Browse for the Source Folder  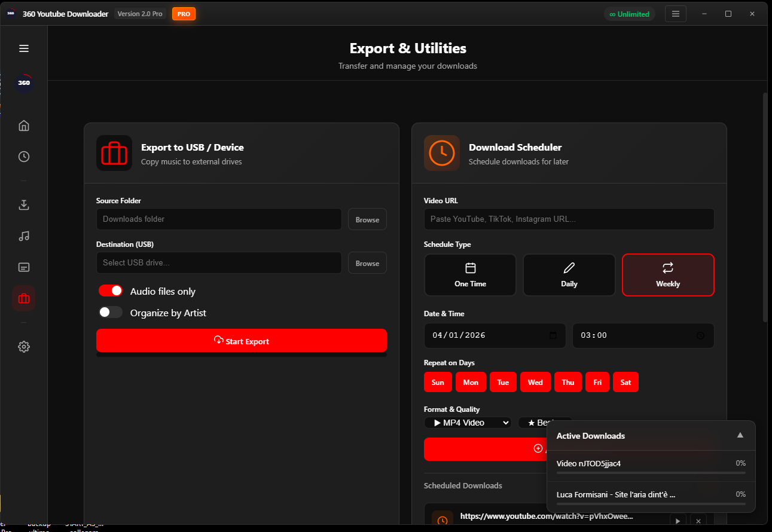click(367, 219)
